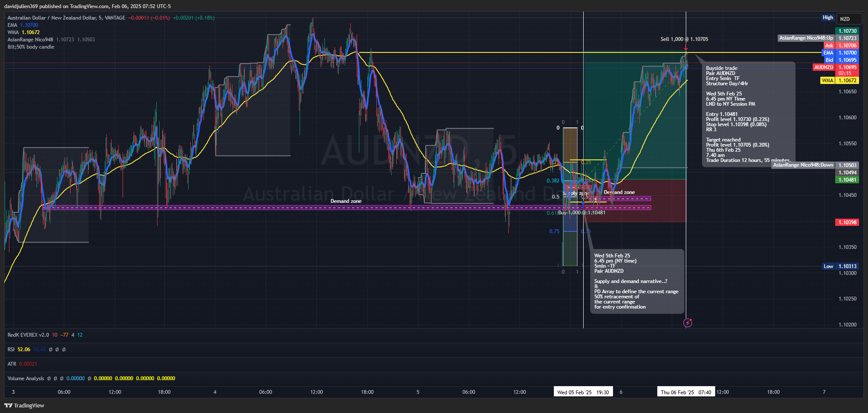This screenshot has height=413, width=868.
Task: Open the NZD currency selector
Action: pyautogui.click(x=848, y=19)
